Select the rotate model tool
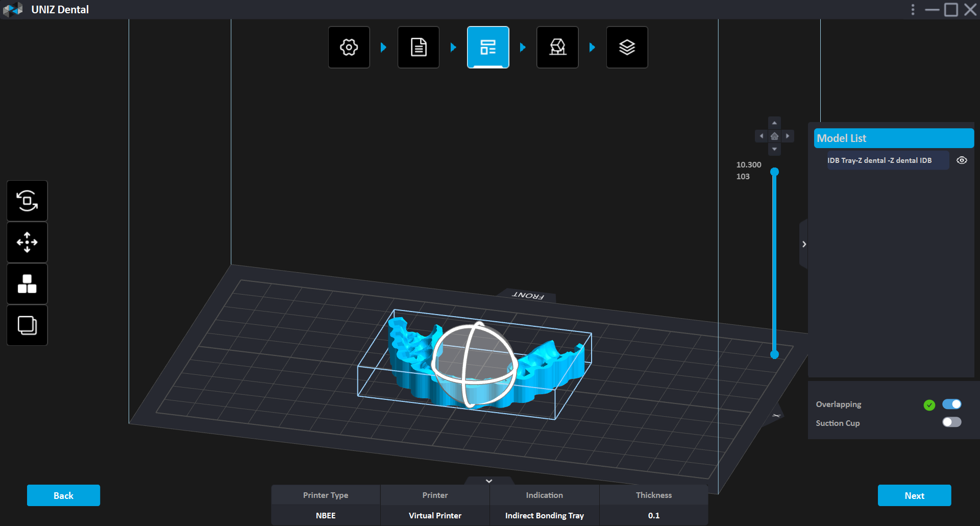Screen dimensions: 980x526 coord(27,201)
